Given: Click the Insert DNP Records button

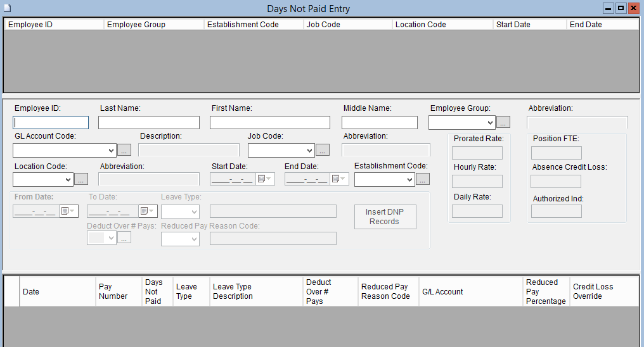Looking at the screenshot, I should (385, 217).
